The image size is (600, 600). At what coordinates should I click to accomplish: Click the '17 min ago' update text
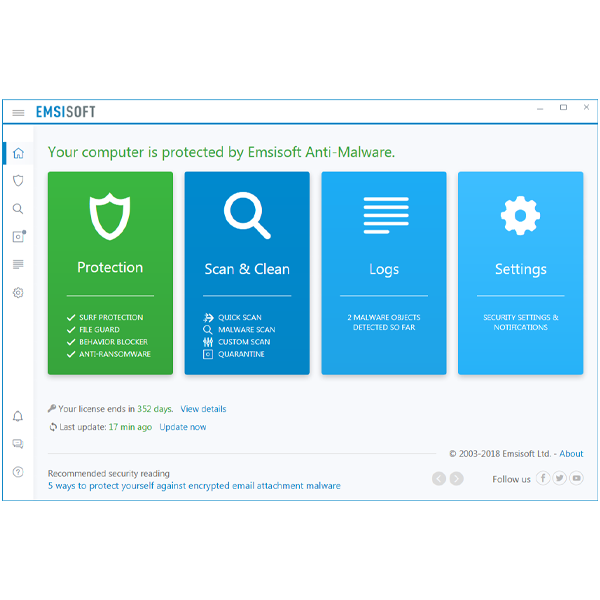pyautogui.click(x=130, y=427)
